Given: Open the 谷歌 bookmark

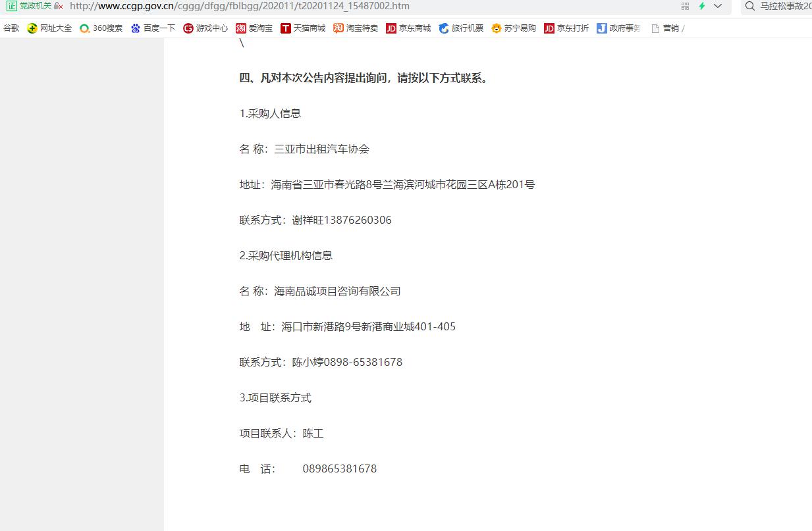Looking at the screenshot, I should pos(11,28).
